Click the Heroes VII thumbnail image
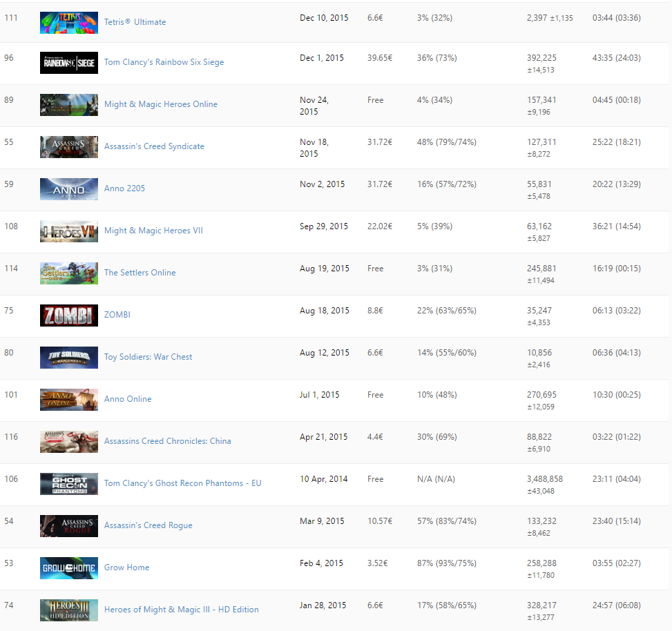The width and height of the screenshot is (672, 631). pos(69,231)
